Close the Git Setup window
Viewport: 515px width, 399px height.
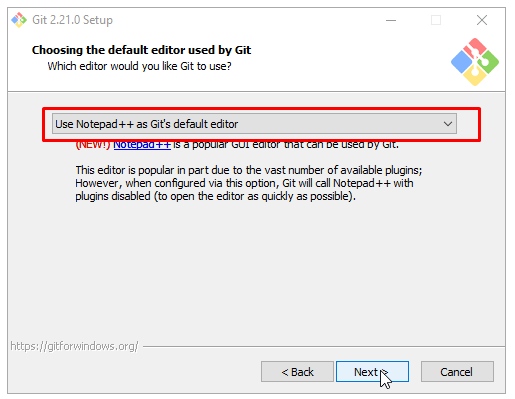(x=482, y=20)
